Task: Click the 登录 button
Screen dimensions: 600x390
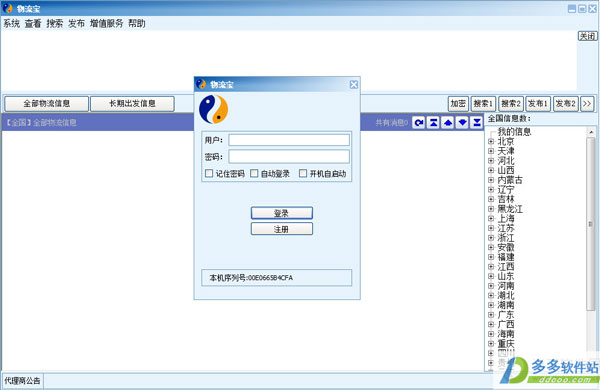Action: pos(282,213)
